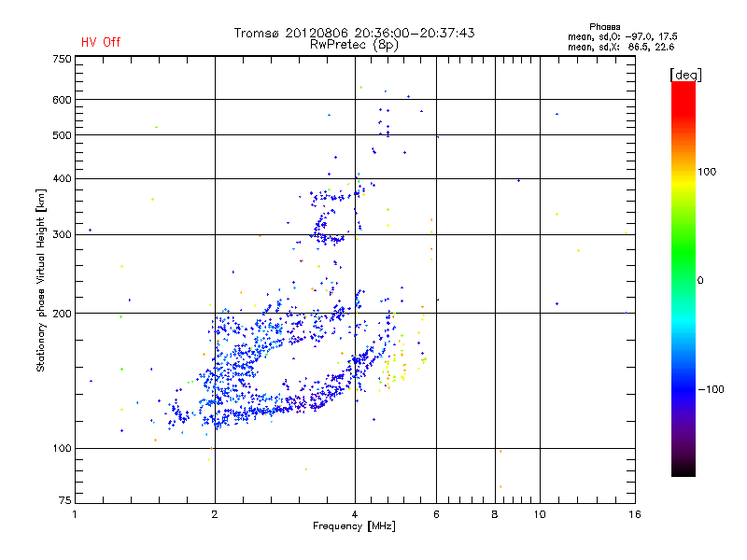
Task: Click the '10' frequency axis label
Action: pyautogui.click(x=540, y=514)
